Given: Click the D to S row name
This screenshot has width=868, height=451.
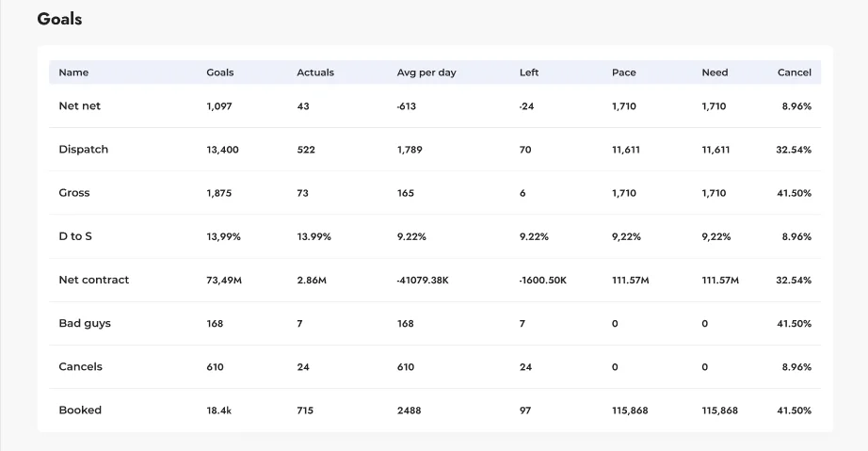Looking at the screenshot, I should coord(75,236).
